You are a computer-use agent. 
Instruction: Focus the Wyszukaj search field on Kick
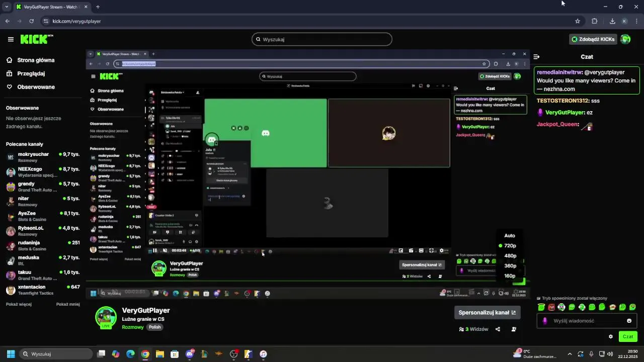(x=322, y=39)
